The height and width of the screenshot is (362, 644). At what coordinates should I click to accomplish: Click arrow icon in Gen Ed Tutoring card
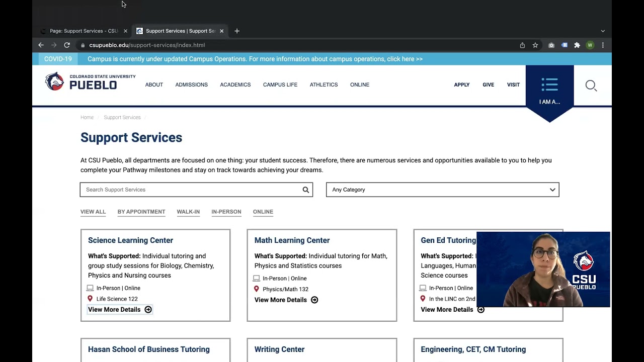[480, 309]
